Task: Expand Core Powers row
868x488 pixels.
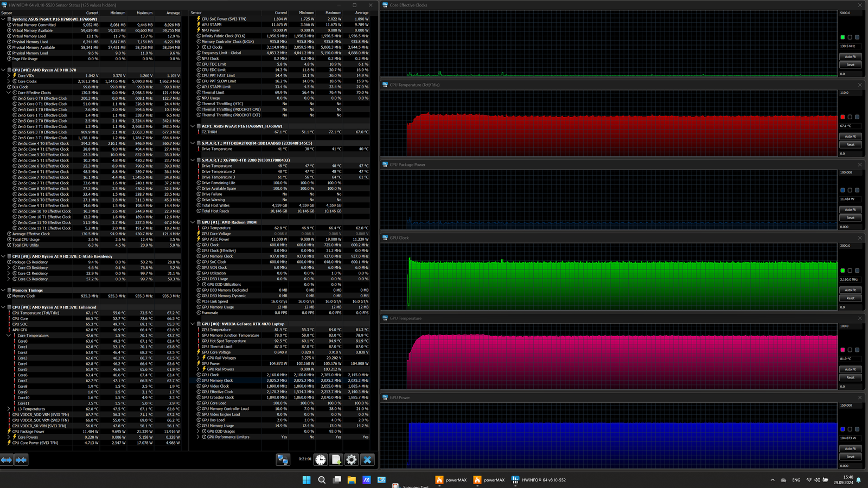Action: coord(9,437)
